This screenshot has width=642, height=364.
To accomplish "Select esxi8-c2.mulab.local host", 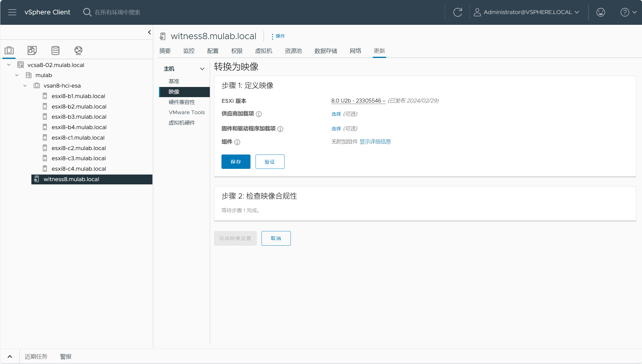I will click(x=79, y=148).
